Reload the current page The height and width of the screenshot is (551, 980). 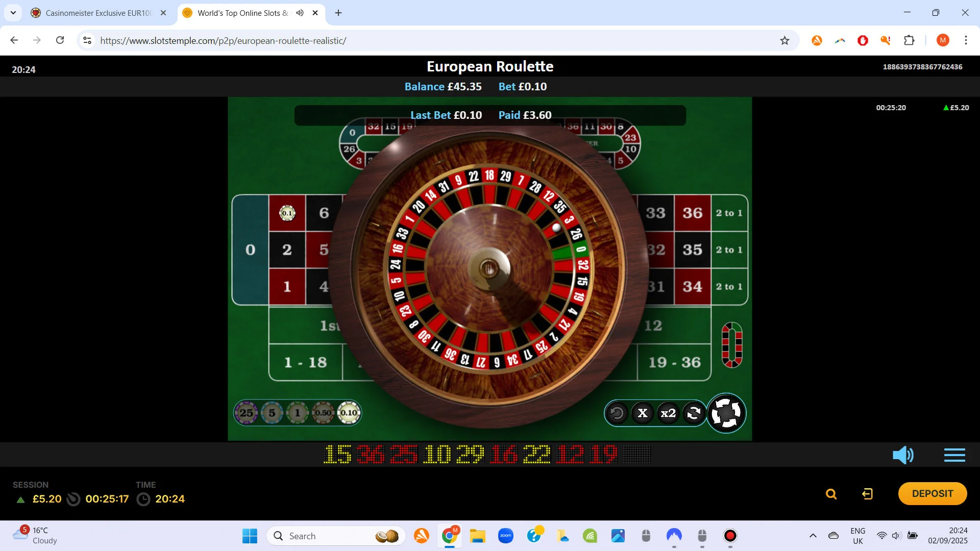(x=60, y=40)
